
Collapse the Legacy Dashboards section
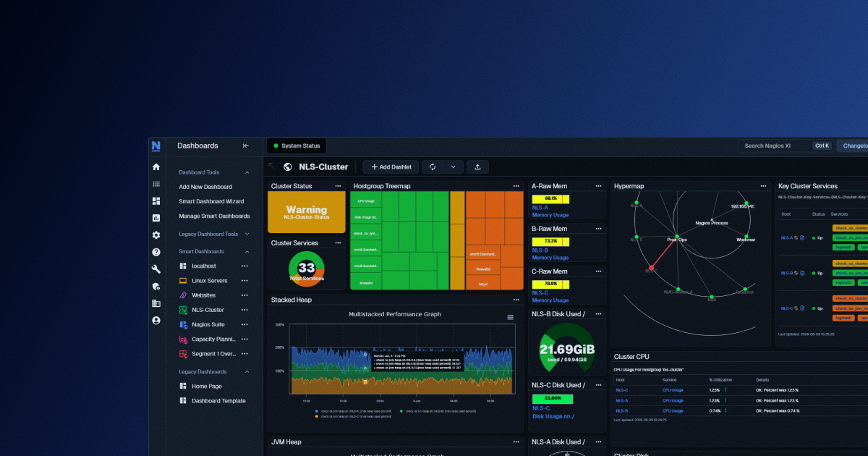click(x=247, y=371)
